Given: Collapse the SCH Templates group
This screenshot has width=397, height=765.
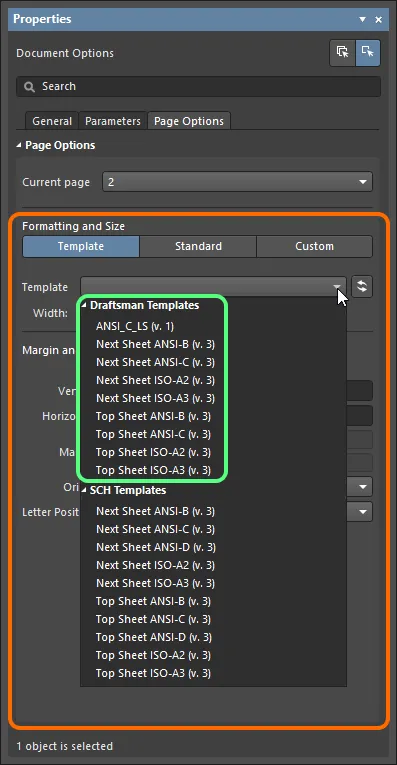Looking at the screenshot, I should click(84, 490).
